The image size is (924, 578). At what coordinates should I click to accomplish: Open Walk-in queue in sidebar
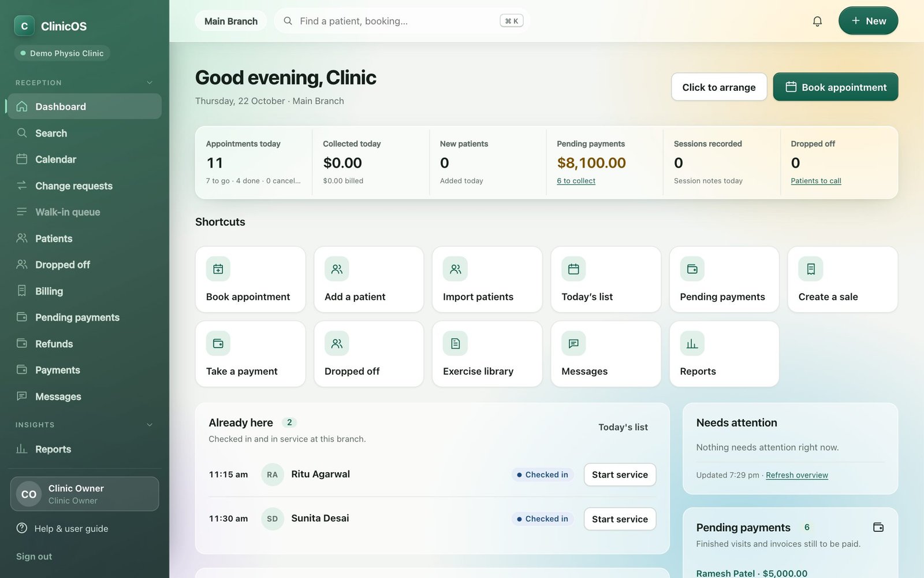click(x=84, y=212)
